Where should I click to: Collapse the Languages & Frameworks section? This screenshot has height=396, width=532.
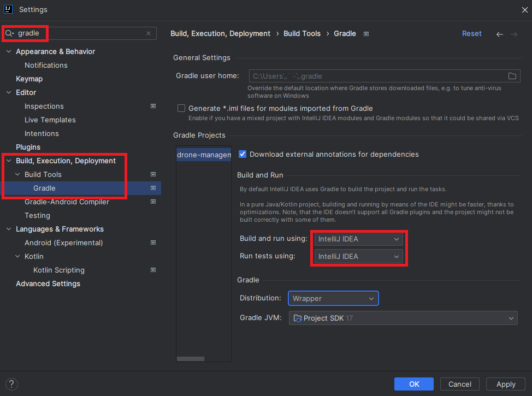point(9,229)
